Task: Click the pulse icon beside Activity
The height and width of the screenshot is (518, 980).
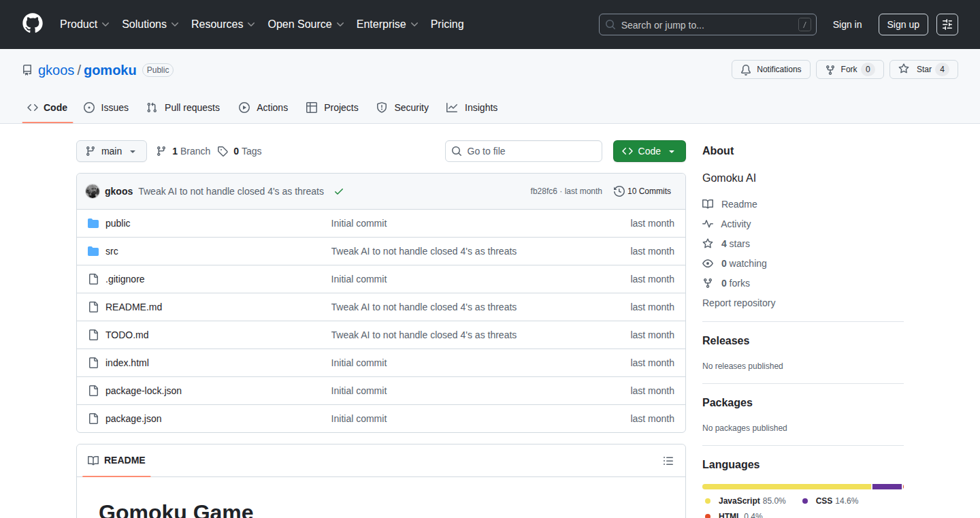Action: point(708,224)
